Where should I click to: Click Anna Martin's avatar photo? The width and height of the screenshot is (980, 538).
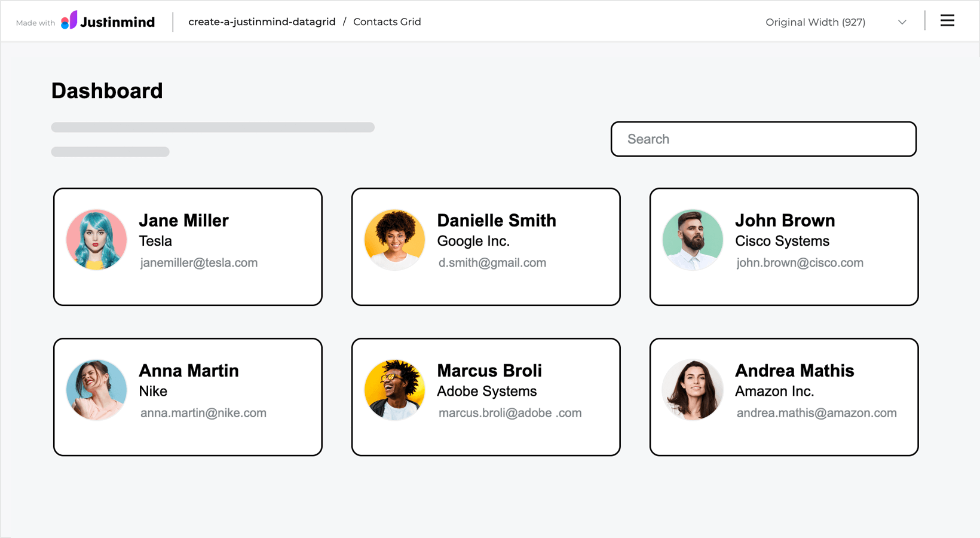tap(96, 390)
